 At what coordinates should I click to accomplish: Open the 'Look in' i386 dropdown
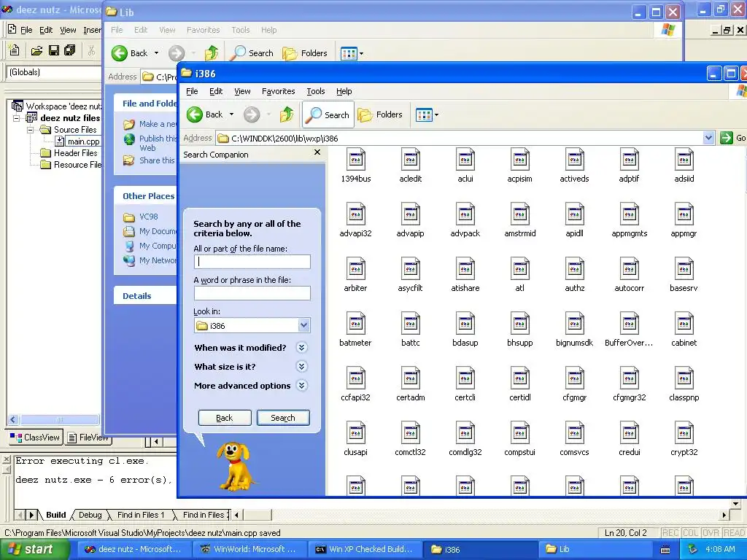304,325
